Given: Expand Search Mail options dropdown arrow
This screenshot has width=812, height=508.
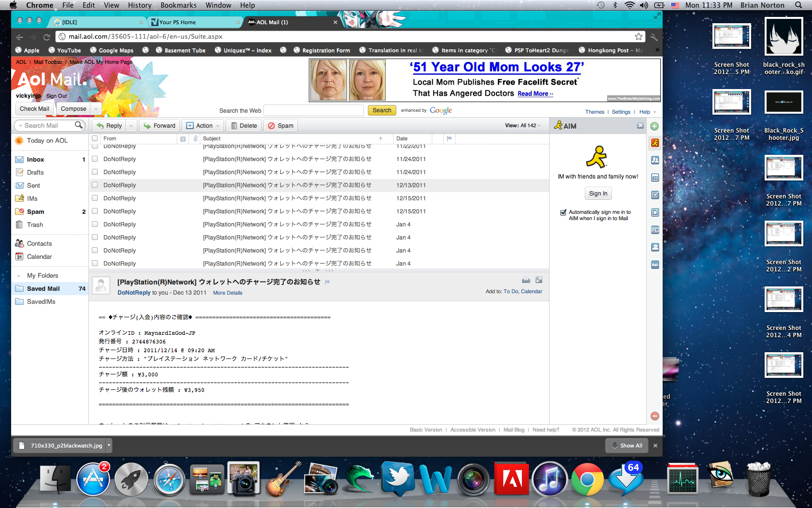Looking at the screenshot, I should coord(20,126).
